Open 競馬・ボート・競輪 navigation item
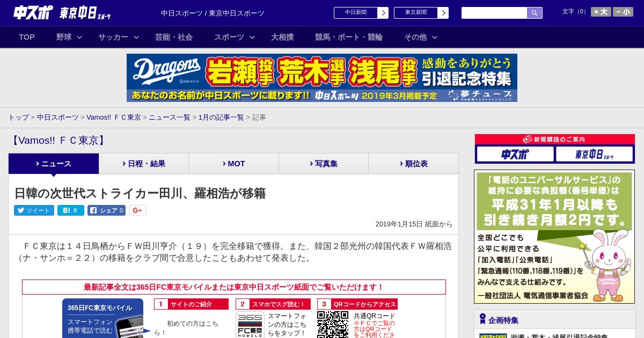 point(349,37)
